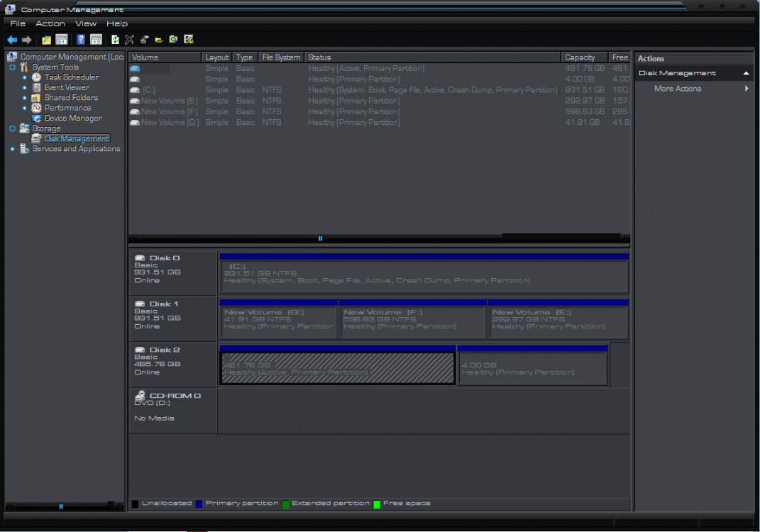Click the Back arrow in the toolbar
This screenshot has width=760, height=532.
[12, 40]
